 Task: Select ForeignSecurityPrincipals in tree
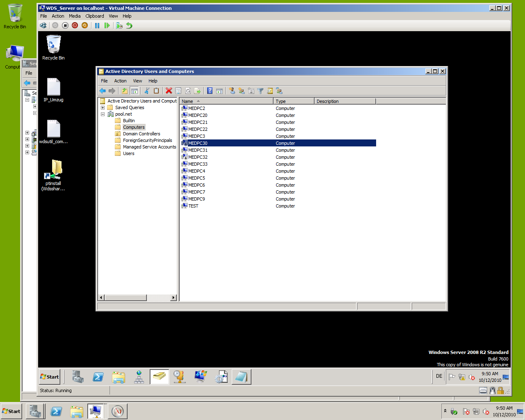(x=148, y=140)
